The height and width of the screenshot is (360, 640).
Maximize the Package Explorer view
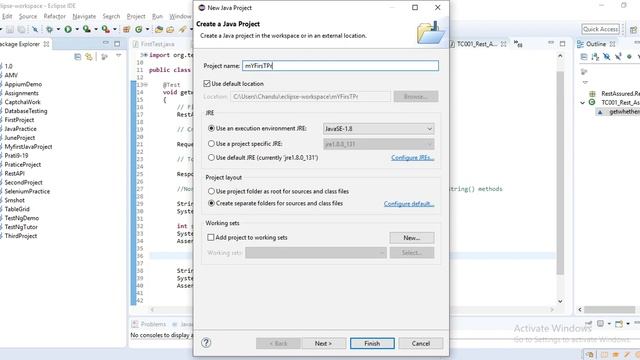(x=117, y=43)
